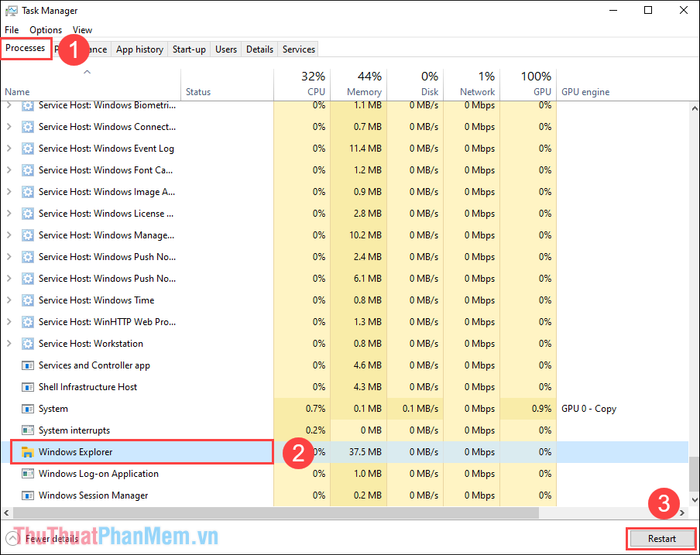Select first Service Host: Windows Push No... name
The image size is (700, 555).
107,257
